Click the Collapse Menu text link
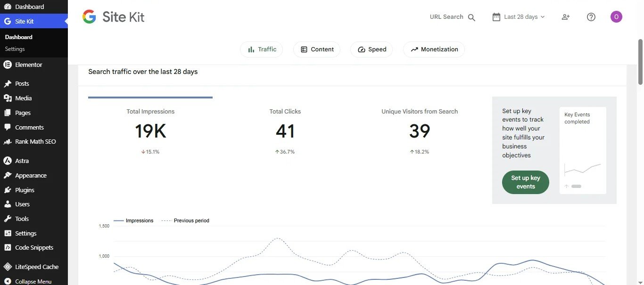 coord(33,281)
